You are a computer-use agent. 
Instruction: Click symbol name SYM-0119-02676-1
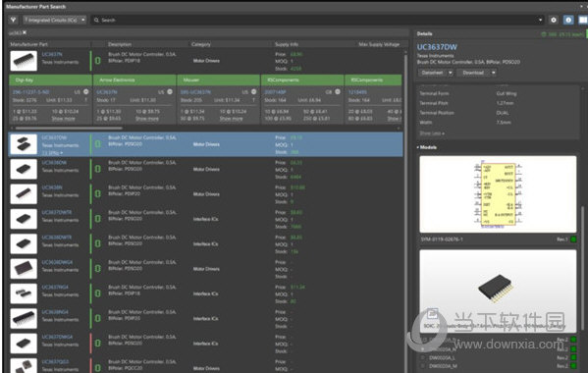click(442, 240)
